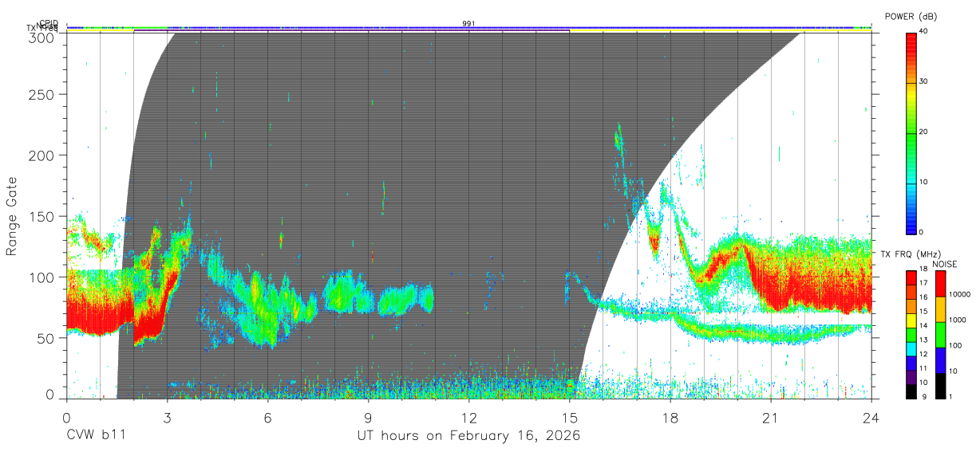Viewport: 980px width, 452px height.
Task: Click the '200' Range Gate tick label
Action: coord(41,155)
